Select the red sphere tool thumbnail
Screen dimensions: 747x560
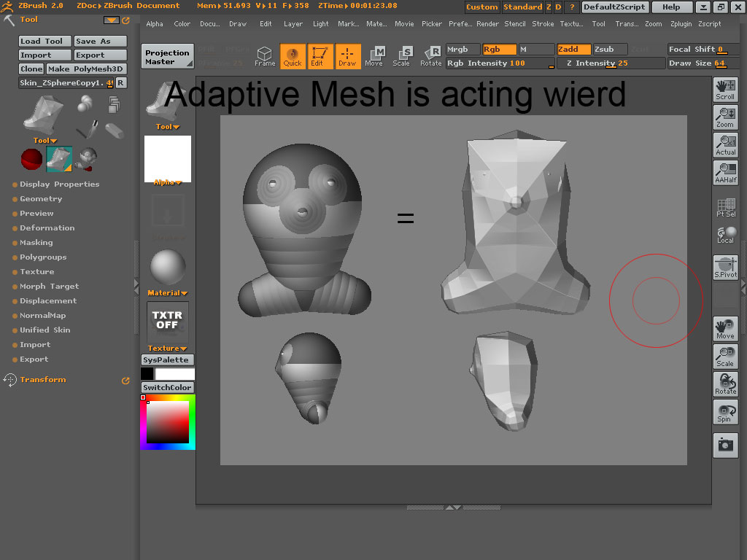click(x=32, y=159)
